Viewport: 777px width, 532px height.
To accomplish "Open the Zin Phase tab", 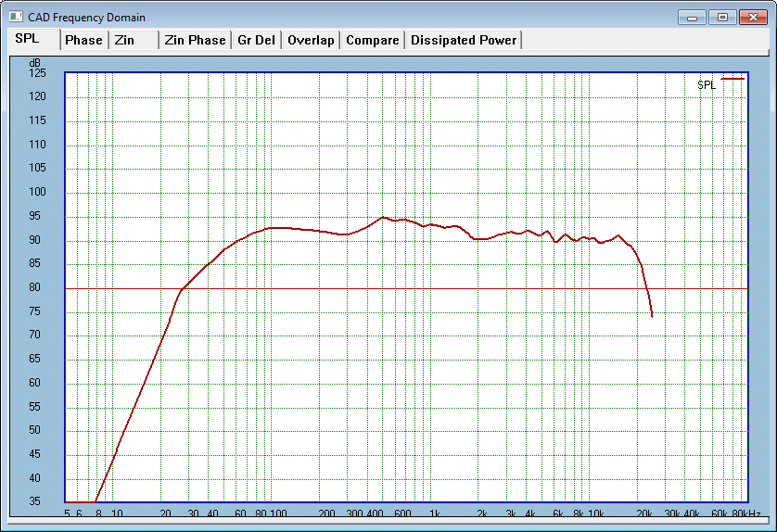I will [x=196, y=40].
